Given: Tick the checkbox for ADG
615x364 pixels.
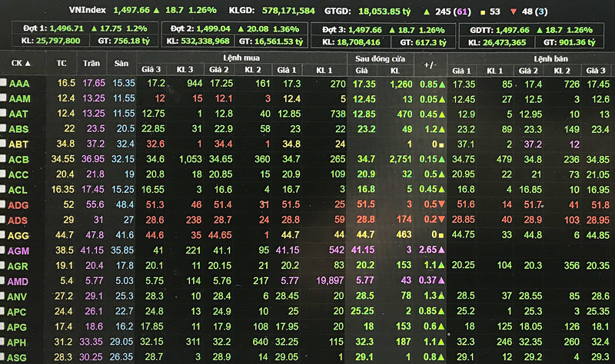Looking at the screenshot, I should point(3,204).
